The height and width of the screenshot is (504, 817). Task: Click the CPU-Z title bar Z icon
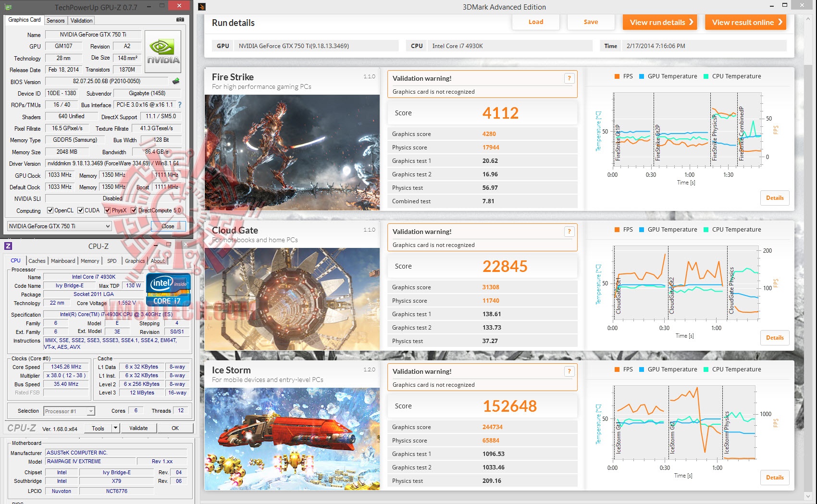tap(8, 246)
